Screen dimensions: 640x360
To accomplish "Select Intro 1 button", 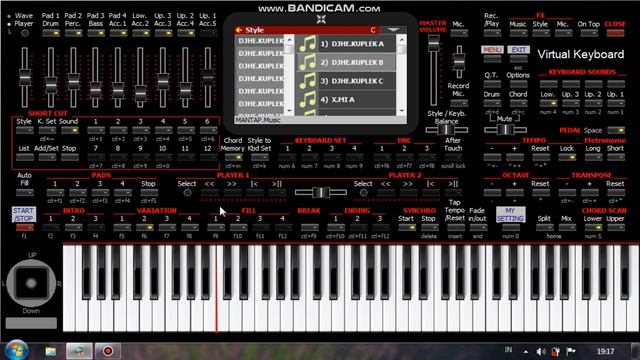I will point(51,227).
